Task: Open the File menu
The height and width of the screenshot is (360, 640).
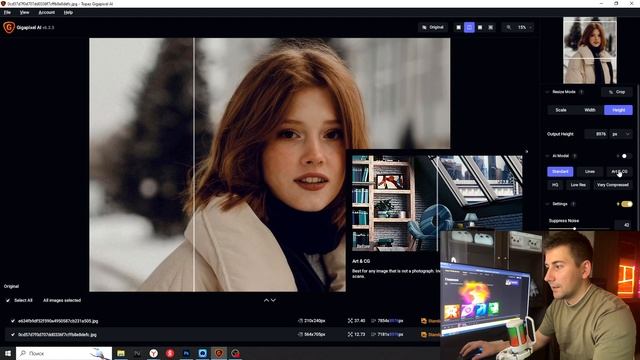Action: coord(7,13)
